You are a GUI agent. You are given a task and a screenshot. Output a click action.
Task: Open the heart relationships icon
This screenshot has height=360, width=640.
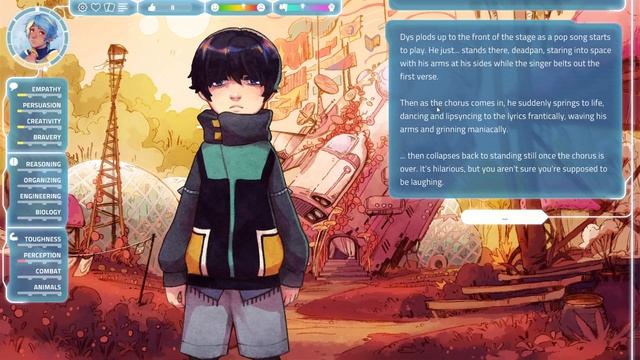96,7
